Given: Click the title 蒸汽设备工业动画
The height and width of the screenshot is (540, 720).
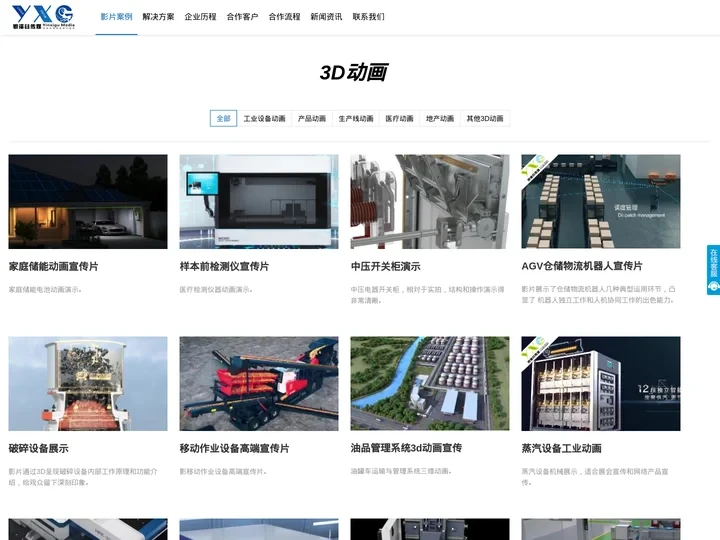Looking at the screenshot, I should [561, 448].
